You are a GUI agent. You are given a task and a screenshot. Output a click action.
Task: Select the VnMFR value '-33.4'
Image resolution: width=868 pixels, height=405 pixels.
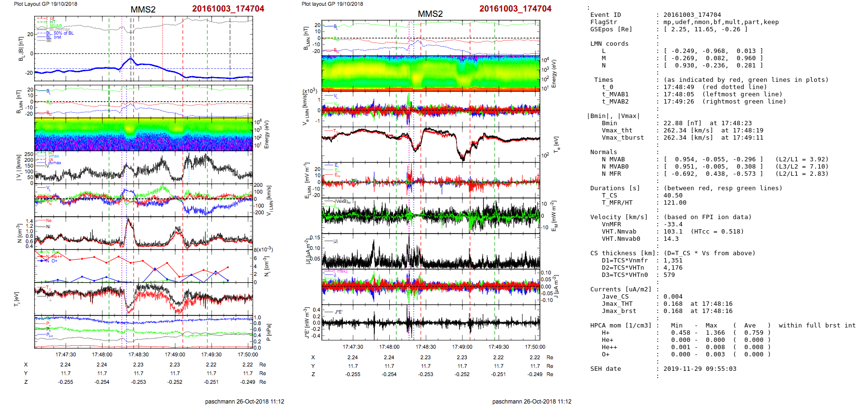coord(673,224)
